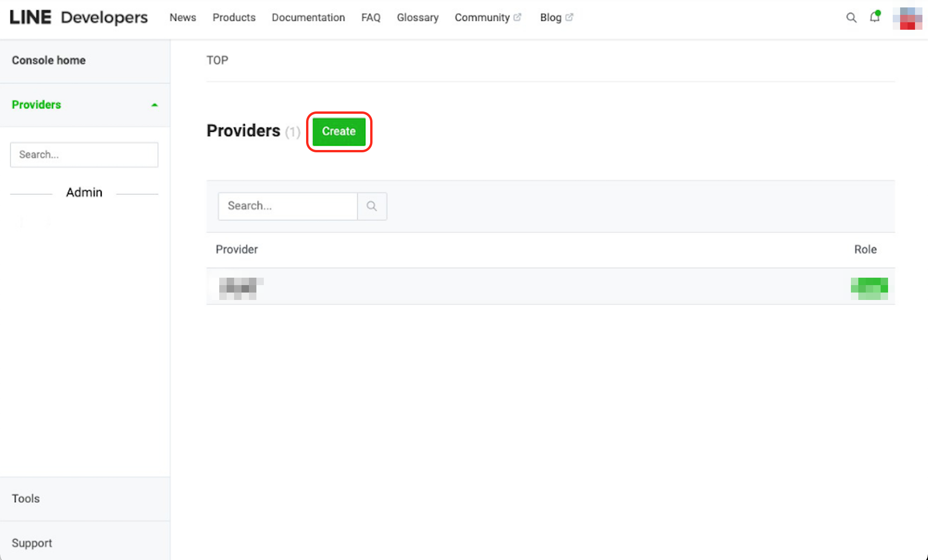The image size is (928, 560).
Task: Click the Role column header
Action: (865, 249)
